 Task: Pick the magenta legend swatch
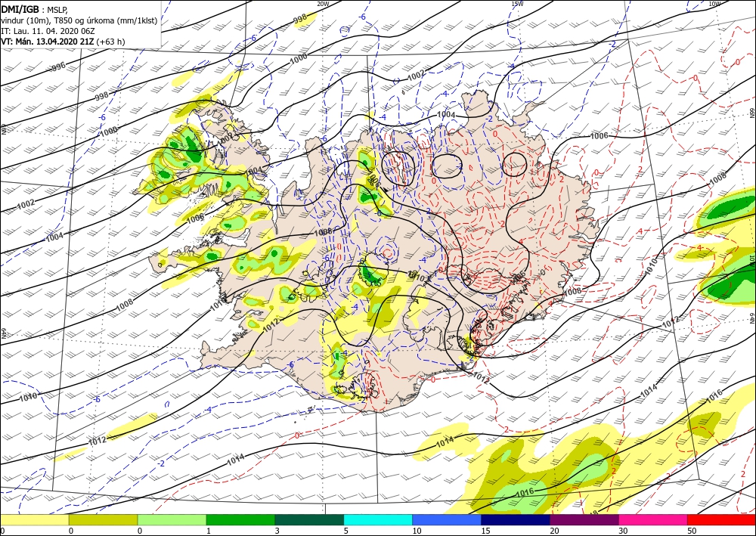pos(653,519)
